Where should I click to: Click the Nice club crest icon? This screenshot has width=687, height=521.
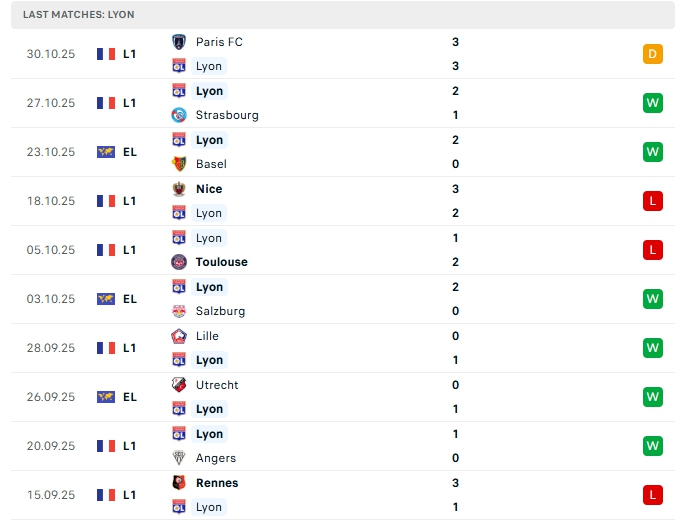point(180,189)
